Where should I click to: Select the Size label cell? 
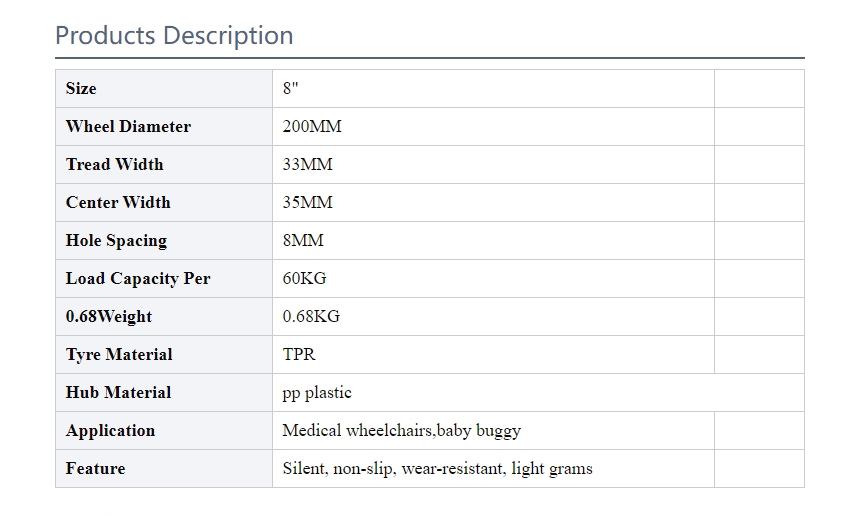tap(164, 89)
